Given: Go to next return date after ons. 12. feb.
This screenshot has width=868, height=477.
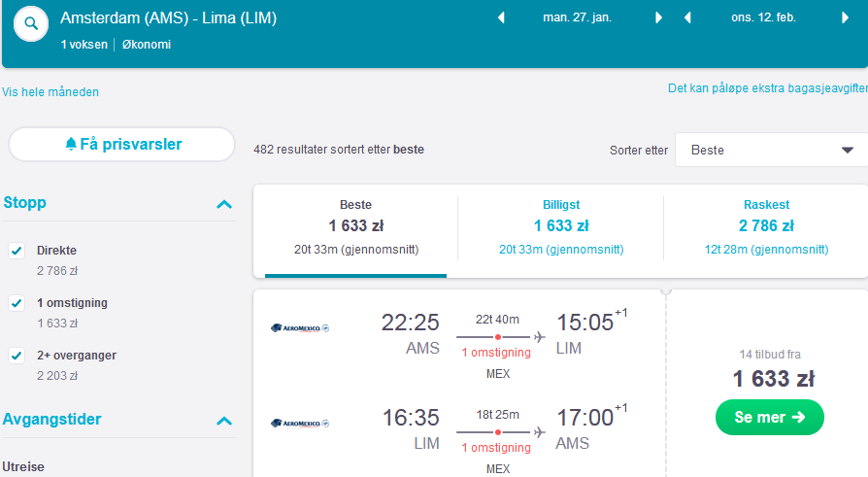Looking at the screenshot, I should tap(845, 17).
